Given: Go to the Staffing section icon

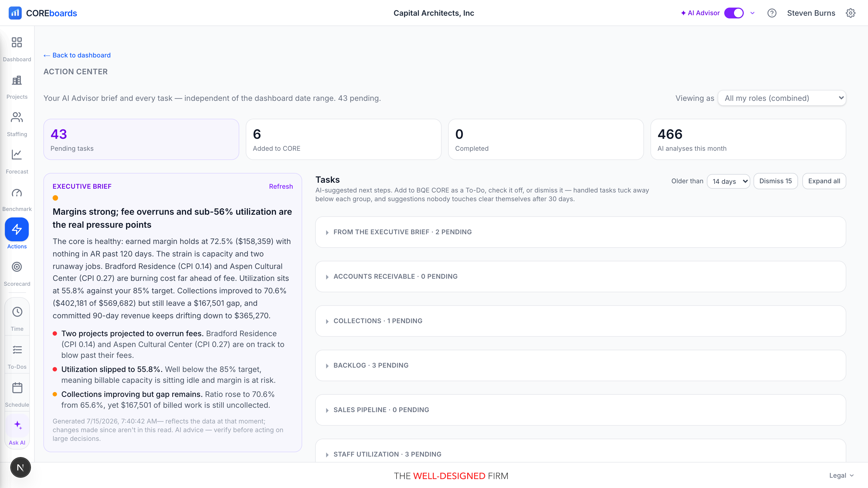Looking at the screenshot, I should [x=17, y=117].
